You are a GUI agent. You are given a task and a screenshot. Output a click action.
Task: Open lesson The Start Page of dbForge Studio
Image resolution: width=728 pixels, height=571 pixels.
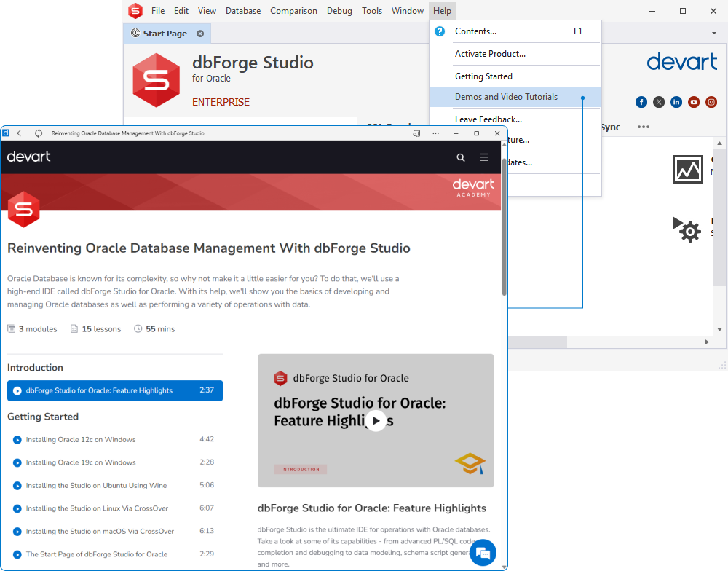[x=115, y=554]
